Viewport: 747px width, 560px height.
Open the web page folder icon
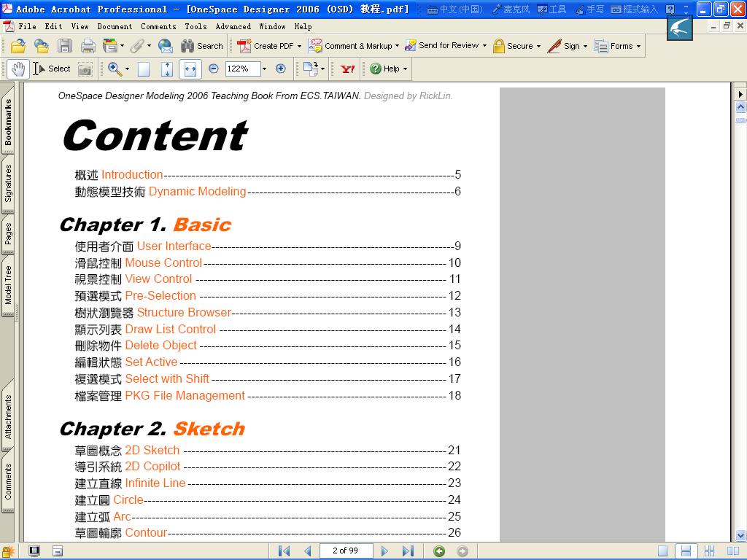pyautogui.click(x=42, y=46)
